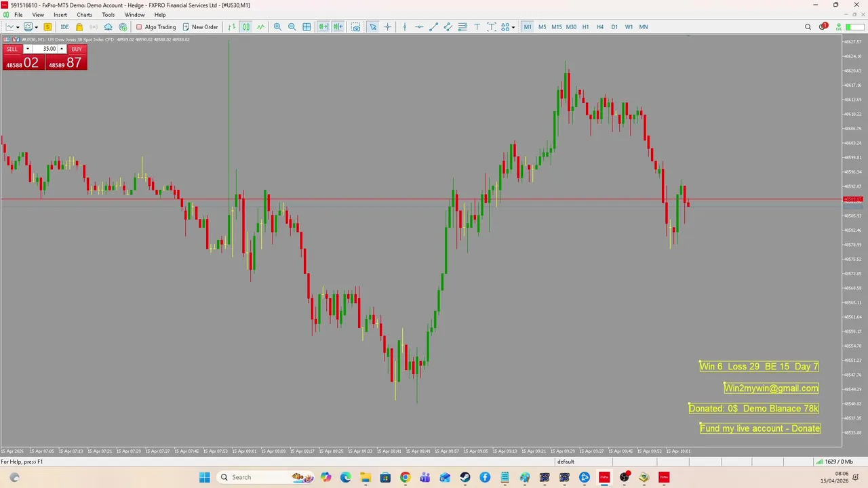The image size is (868, 488).
Task: Click the Signals broadcast icon
Action: (x=94, y=27)
